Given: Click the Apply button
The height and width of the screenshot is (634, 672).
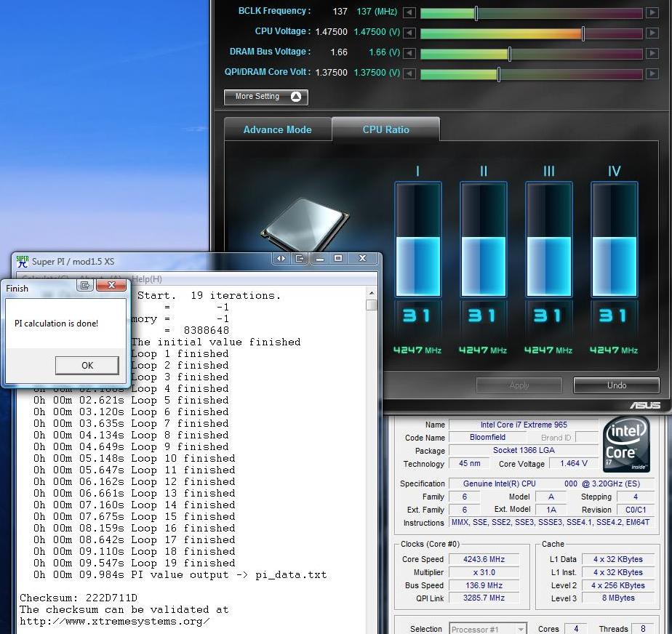Looking at the screenshot, I should pyautogui.click(x=519, y=385).
